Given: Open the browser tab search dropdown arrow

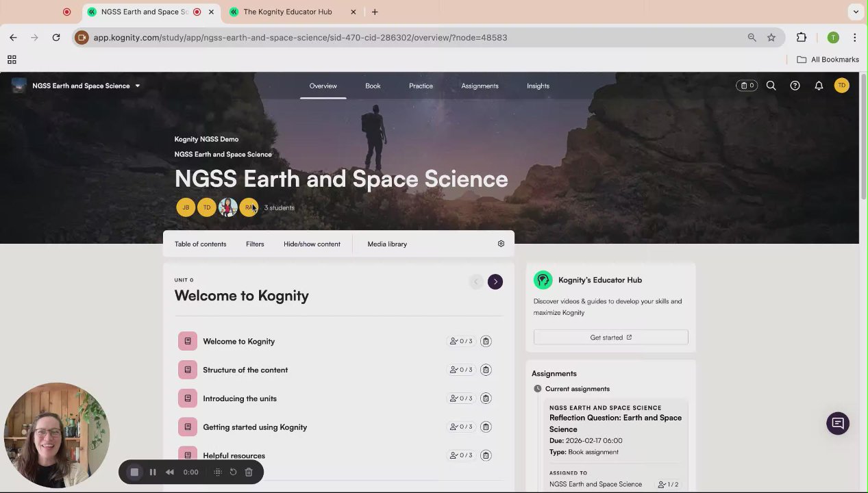Looking at the screenshot, I should click(856, 12).
